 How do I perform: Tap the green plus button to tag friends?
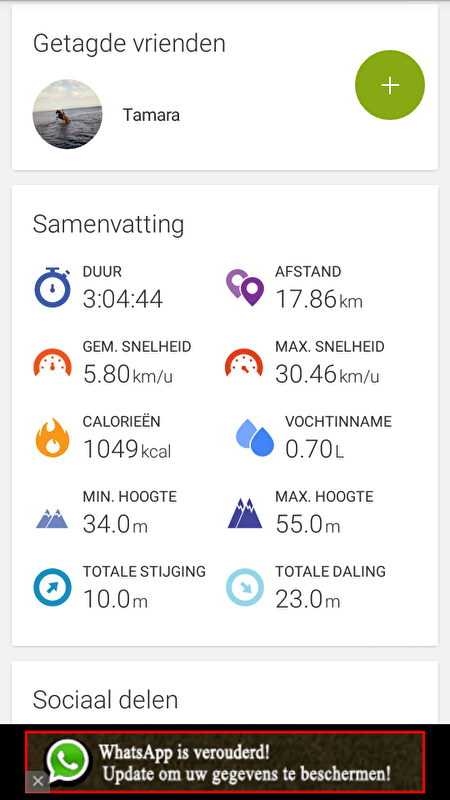click(390, 85)
